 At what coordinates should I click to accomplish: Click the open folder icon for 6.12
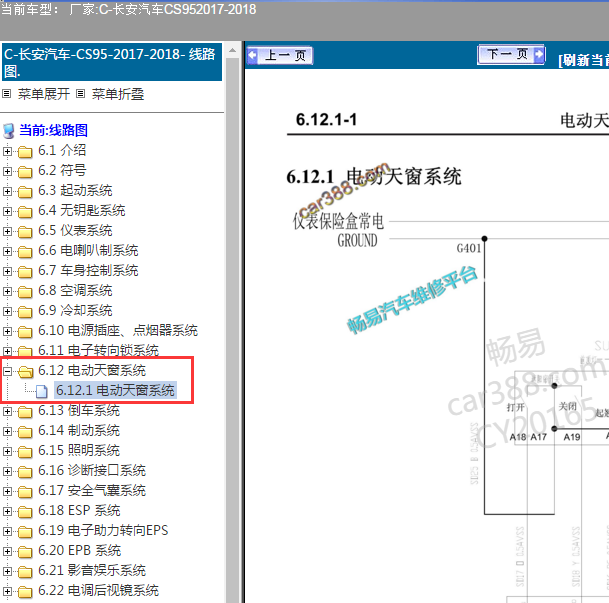(x=26, y=372)
